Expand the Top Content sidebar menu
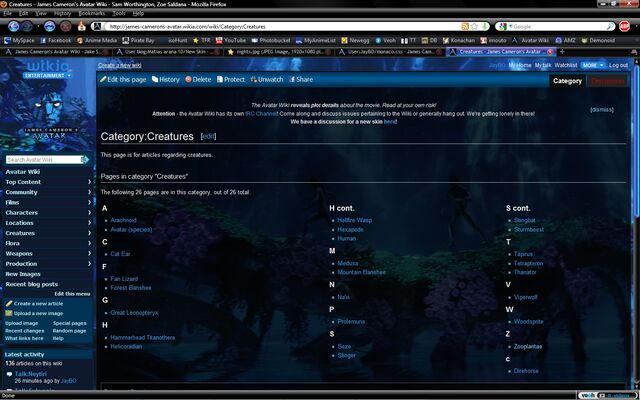This screenshot has height=400, width=640. [48, 182]
